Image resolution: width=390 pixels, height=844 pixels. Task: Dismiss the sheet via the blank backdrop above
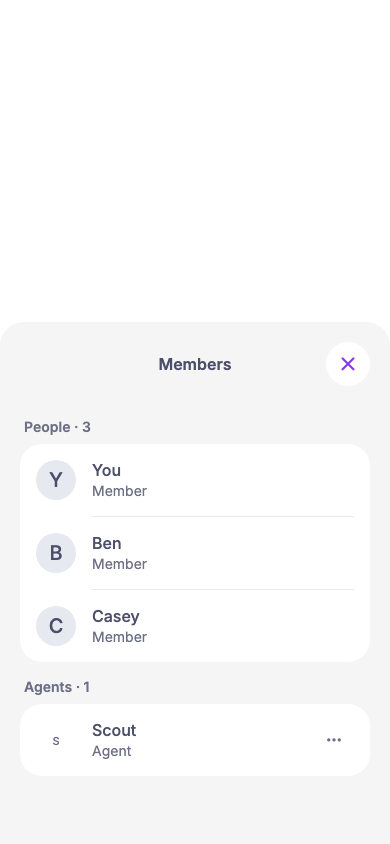[x=195, y=160]
